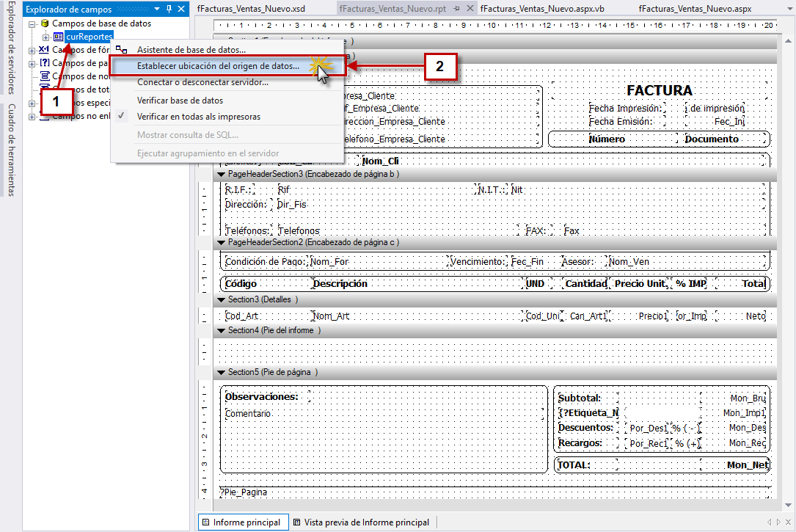
Task: Close the Explorador de campos panel
Action: pos(181,9)
